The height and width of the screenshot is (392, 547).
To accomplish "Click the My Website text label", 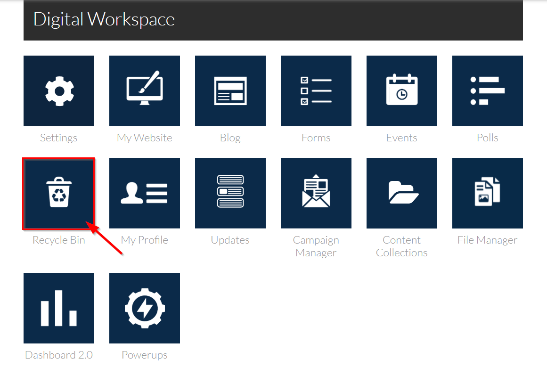I will [x=145, y=138].
